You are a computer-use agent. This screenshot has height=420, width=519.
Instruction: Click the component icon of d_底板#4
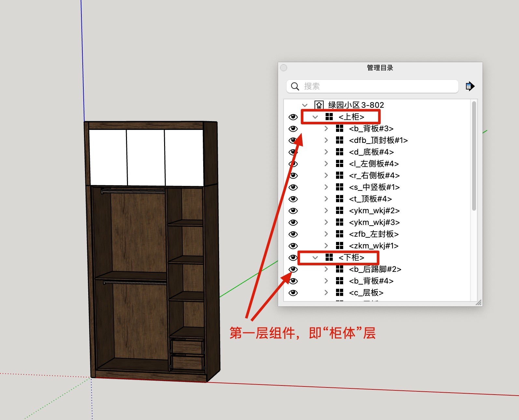tap(340, 152)
